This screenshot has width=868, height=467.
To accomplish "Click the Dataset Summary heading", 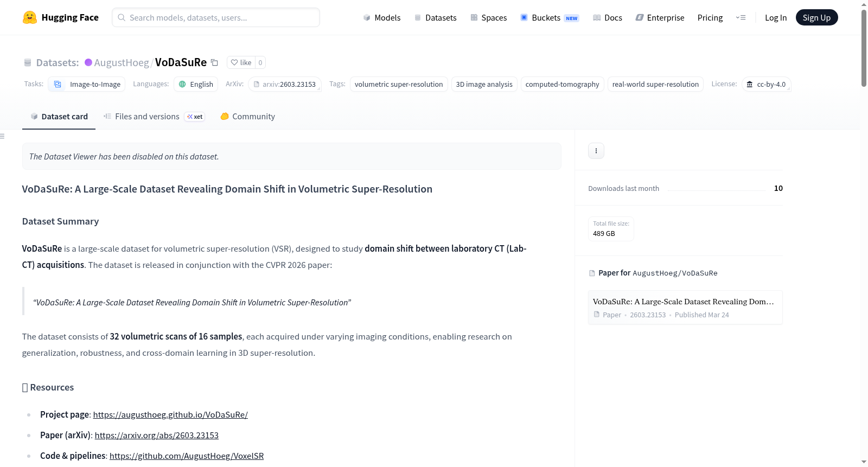I will point(61,221).
